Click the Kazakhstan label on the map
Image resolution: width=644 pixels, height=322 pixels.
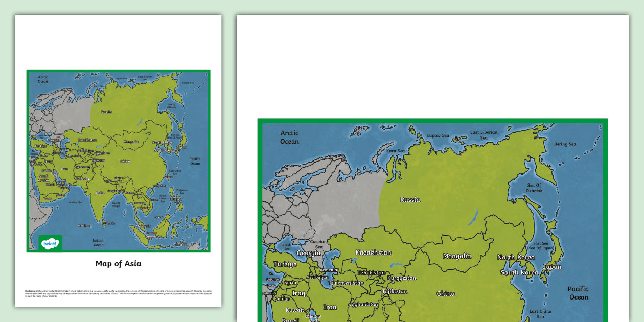click(x=374, y=252)
